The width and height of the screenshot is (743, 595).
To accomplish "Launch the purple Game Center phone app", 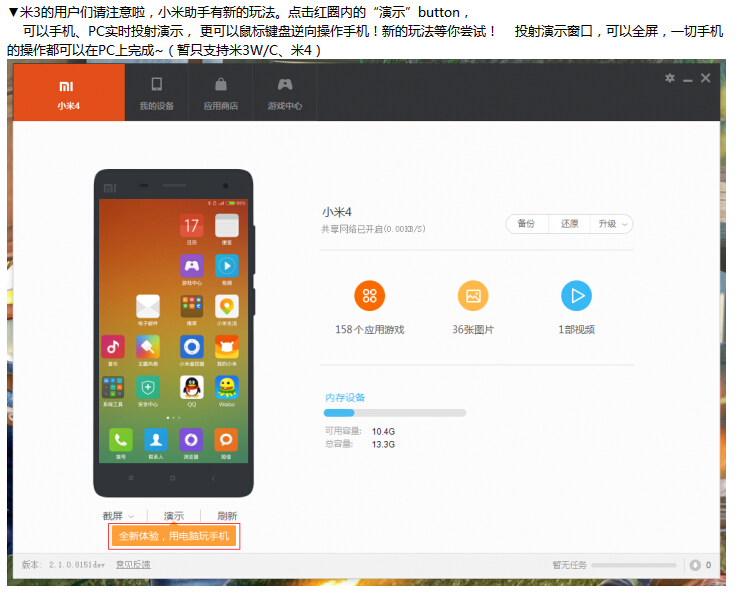I will coord(191,266).
